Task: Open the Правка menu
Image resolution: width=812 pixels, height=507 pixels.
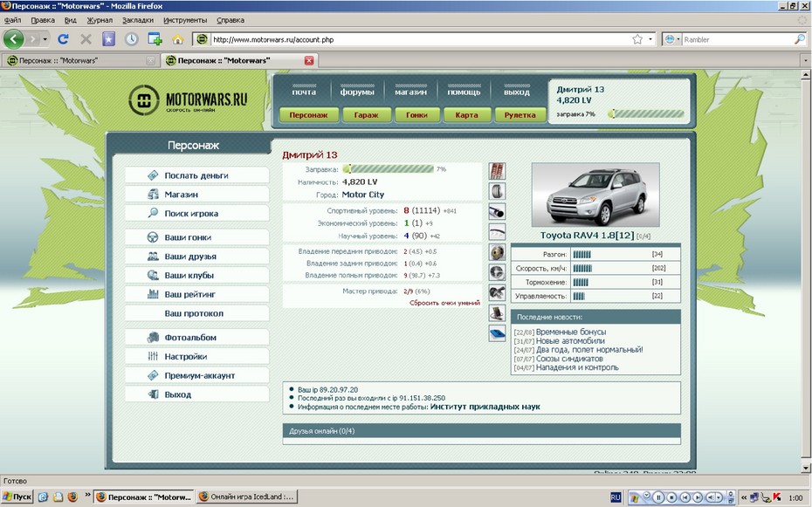Action: click(x=43, y=20)
